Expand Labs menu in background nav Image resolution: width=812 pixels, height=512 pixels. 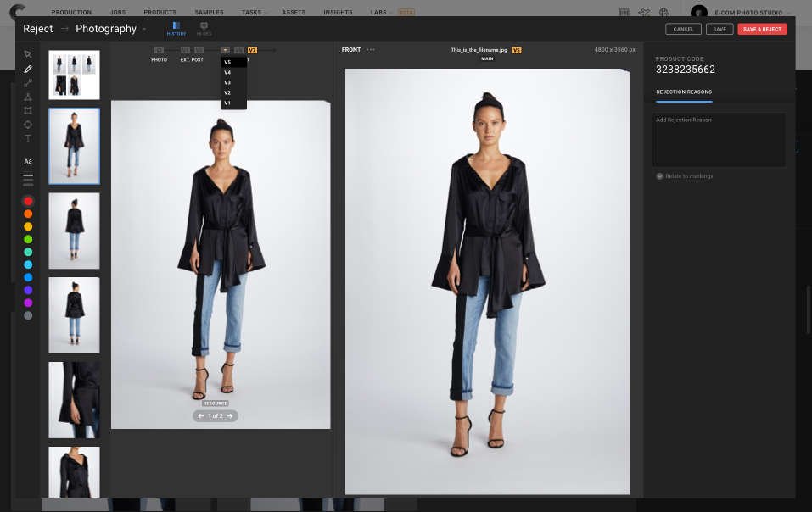[382, 12]
